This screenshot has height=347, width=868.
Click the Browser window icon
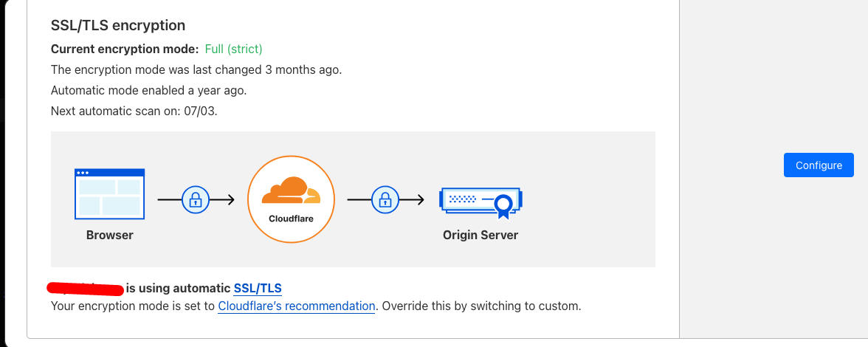(110, 194)
